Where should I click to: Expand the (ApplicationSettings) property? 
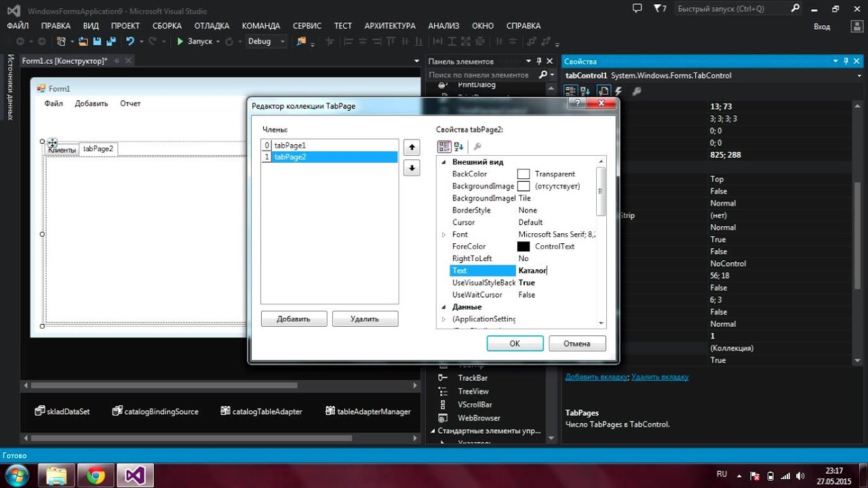(444, 319)
